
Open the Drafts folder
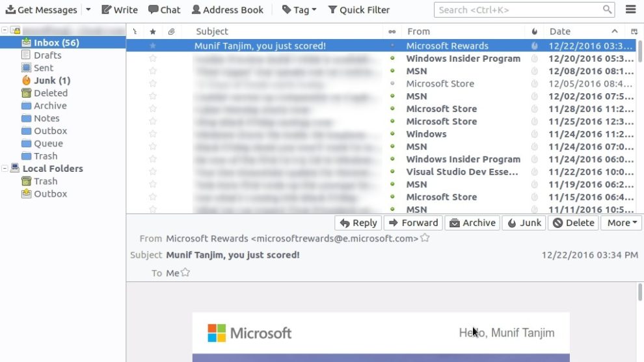[x=47, y=55]
